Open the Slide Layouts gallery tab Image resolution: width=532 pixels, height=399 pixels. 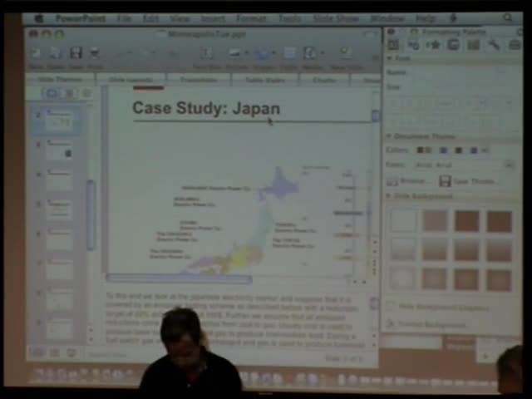131,80
